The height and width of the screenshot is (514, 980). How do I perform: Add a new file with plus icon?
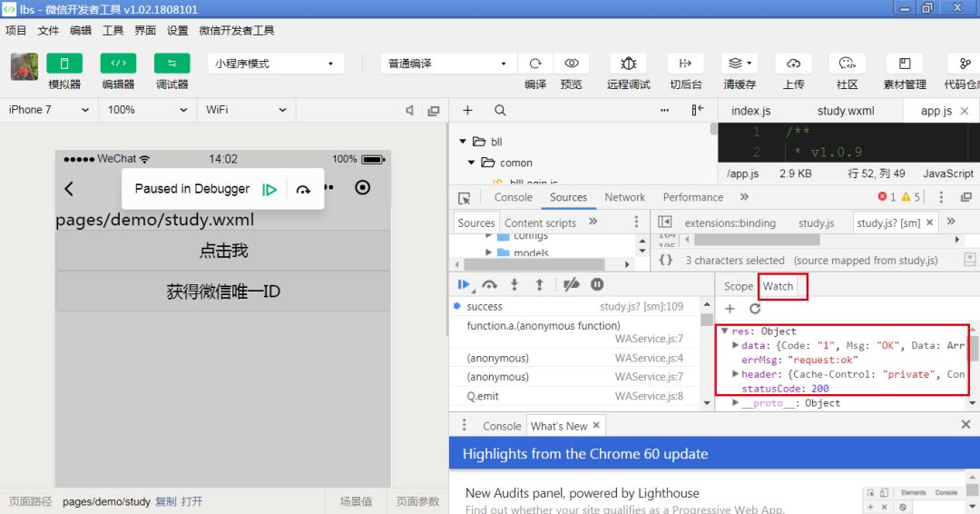tap(467, 110)
